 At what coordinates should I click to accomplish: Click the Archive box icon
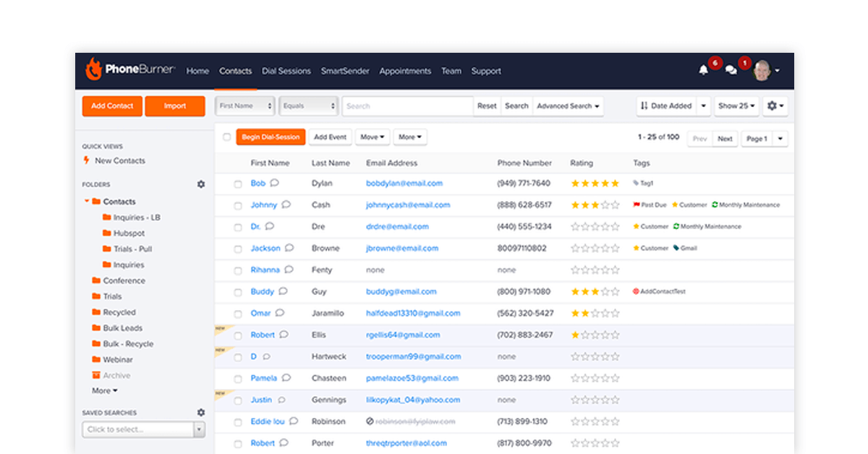[96, 375]
